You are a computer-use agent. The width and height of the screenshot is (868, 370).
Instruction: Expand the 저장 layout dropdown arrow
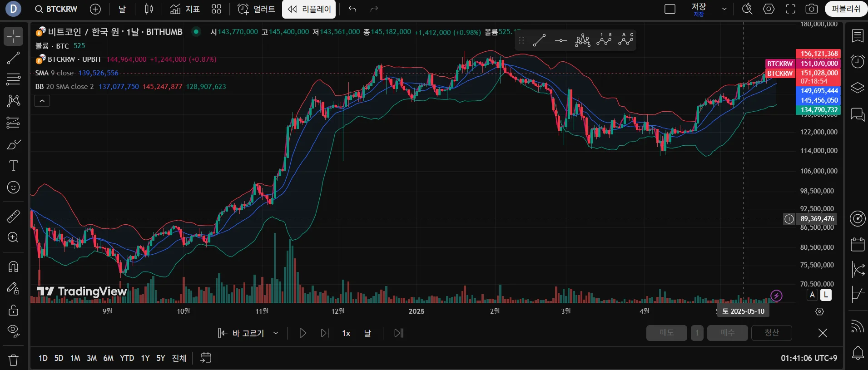(724, 9)
